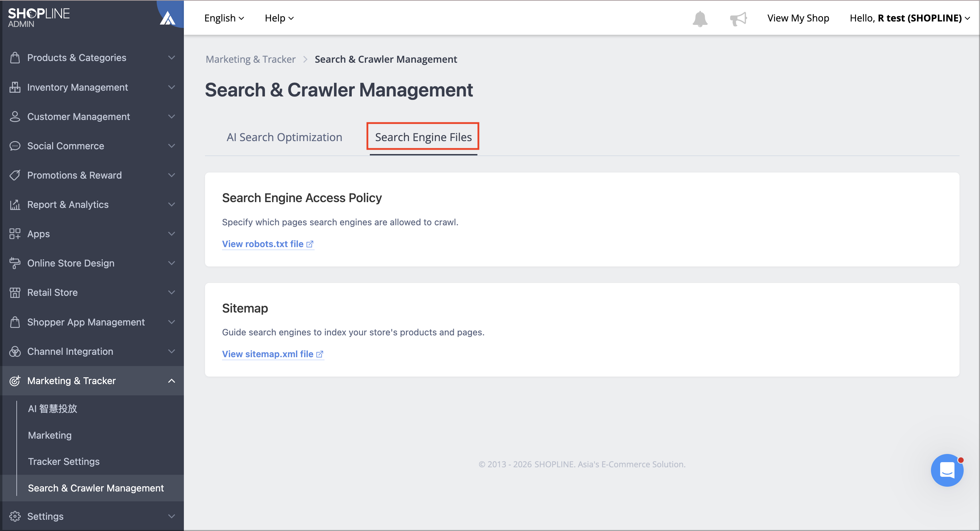Open announcements megaphone icon
This screenshot has height=531, width=980.
[739, 18]
